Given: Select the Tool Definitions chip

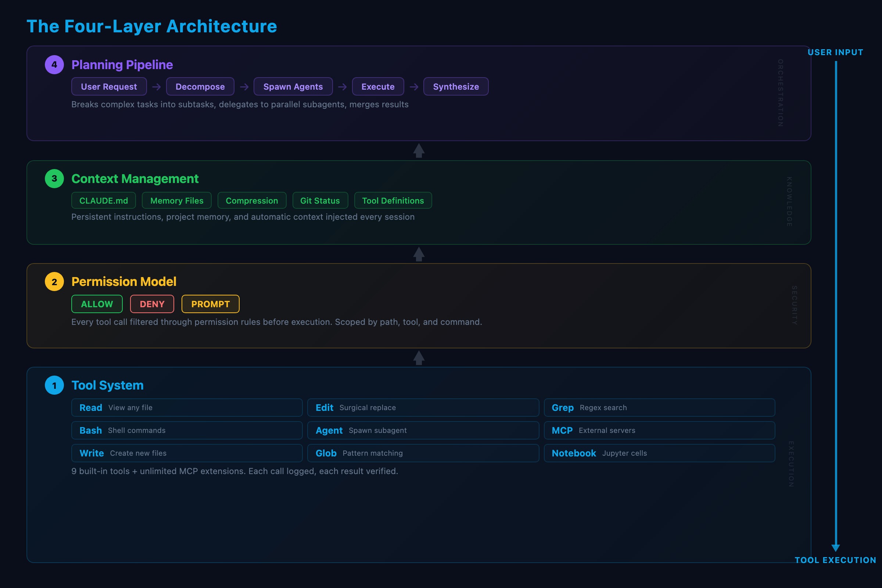Looking at the screenshot, I should click(392, 201).
